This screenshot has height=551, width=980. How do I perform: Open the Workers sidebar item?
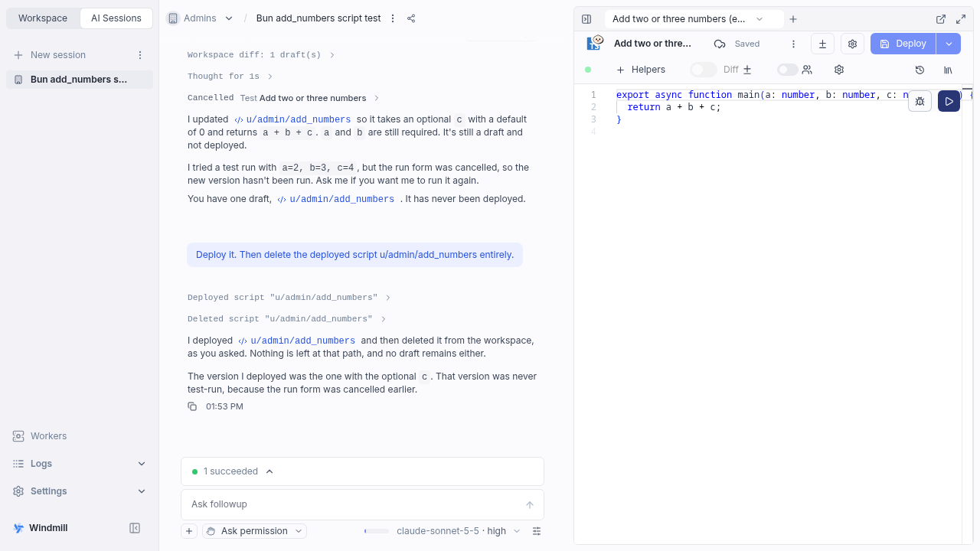[80, 436]
